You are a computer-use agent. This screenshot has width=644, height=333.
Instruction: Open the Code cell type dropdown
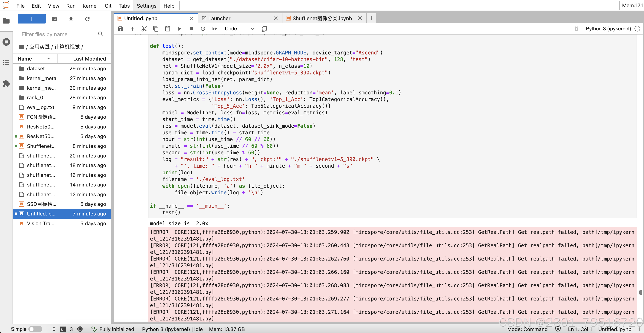coord(239,29)
